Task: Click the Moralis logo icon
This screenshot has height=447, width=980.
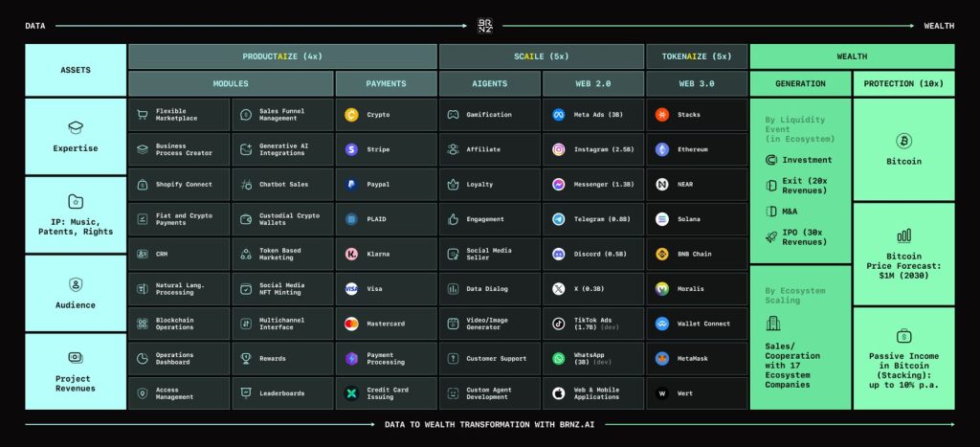Action: coord(662,289)
